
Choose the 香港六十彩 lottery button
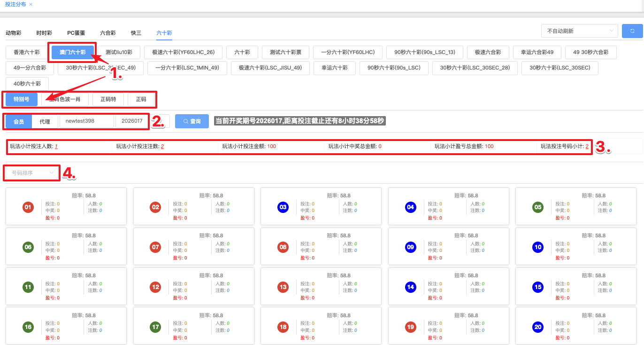(x=27, y=52)
